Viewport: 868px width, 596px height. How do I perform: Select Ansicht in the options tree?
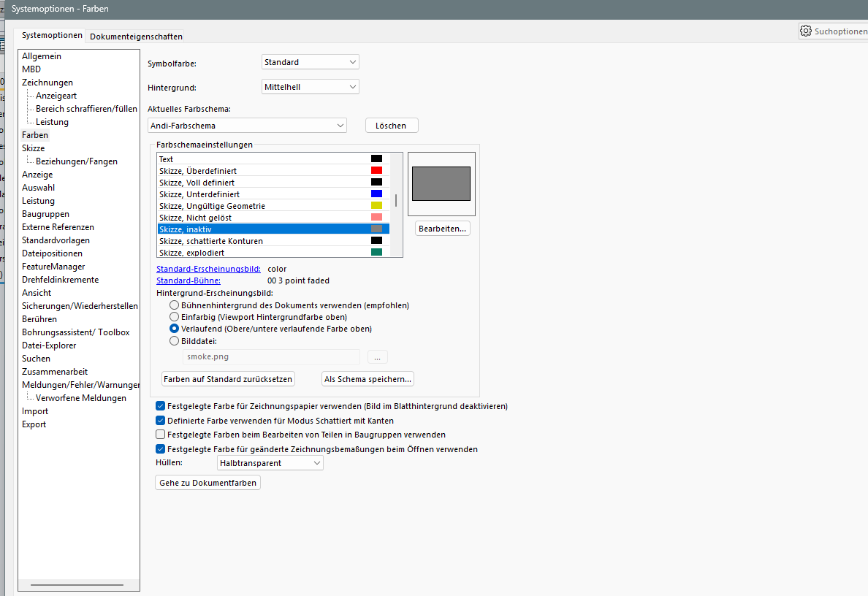click(x=37, y=293)
